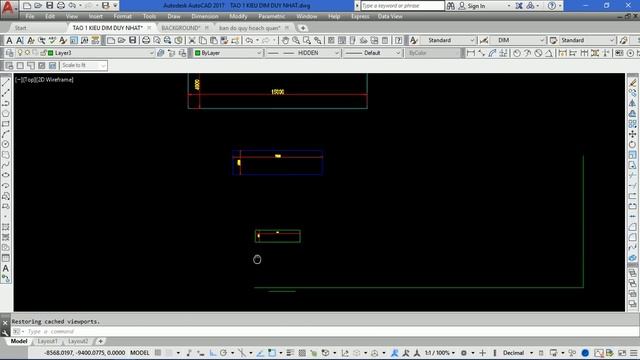Select the Move tool in modify toolbar
640x360 pixels.
633,134
